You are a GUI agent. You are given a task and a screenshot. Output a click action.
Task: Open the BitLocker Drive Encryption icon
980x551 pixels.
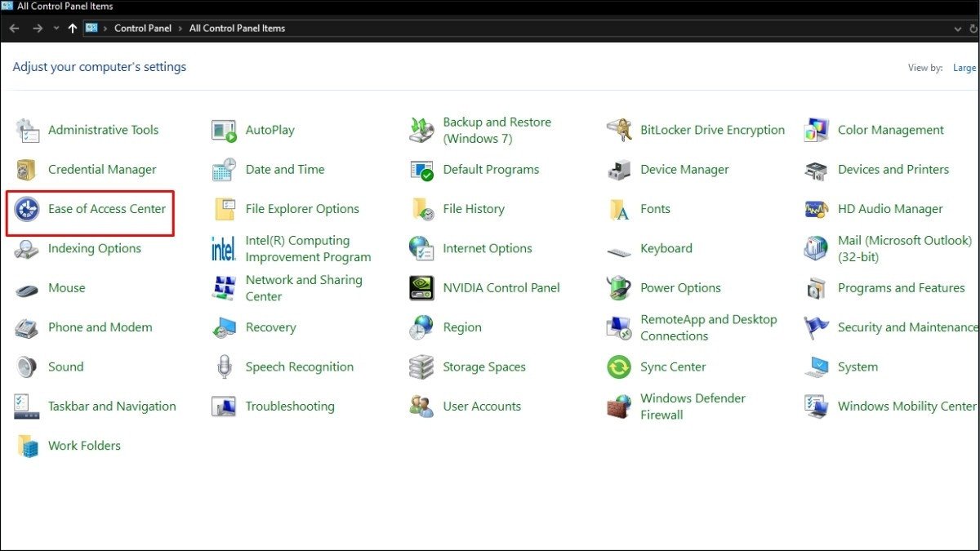click(x=619, y=131)
